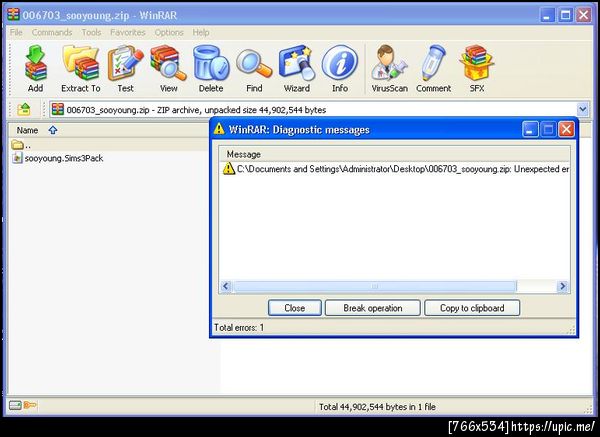Viewport: 600px width, 437px height.
Task: Create an SFX archive
Action: click(477, 63)
